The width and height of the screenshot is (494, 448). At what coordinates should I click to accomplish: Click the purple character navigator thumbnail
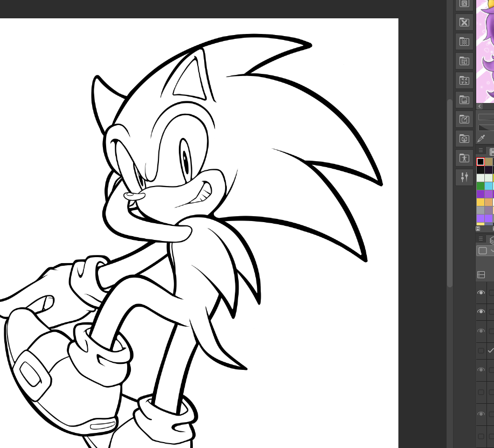click(485, 51)
